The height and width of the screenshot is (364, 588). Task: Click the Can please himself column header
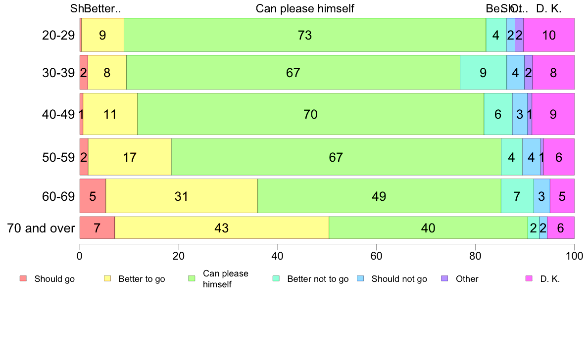(305, 8)
